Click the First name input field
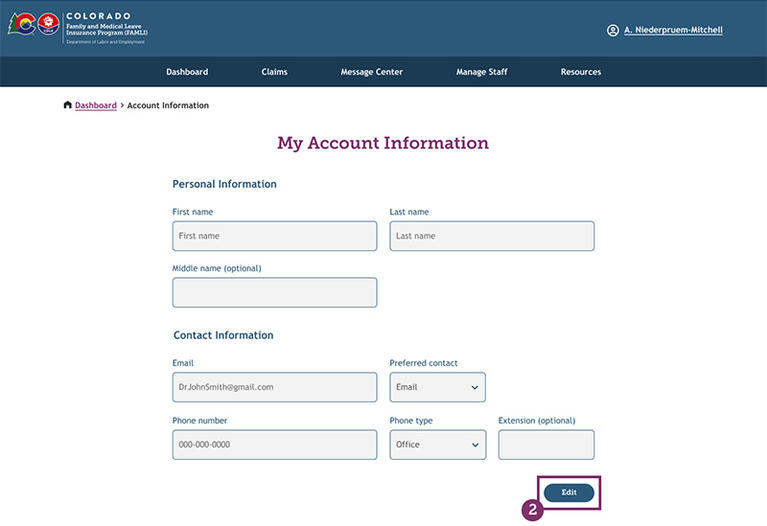Image resolution: width=767 pixels, height=526 pixels. tap(274, 236)
